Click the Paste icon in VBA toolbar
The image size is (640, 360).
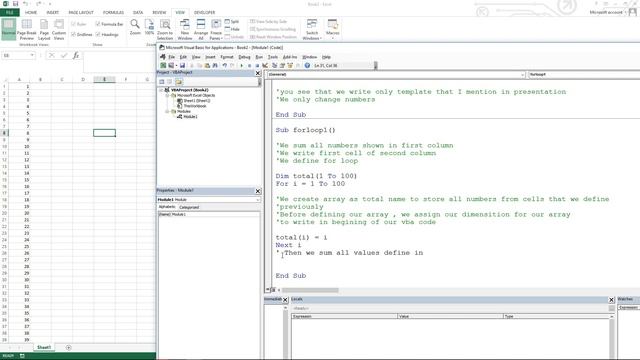point(207,65)
